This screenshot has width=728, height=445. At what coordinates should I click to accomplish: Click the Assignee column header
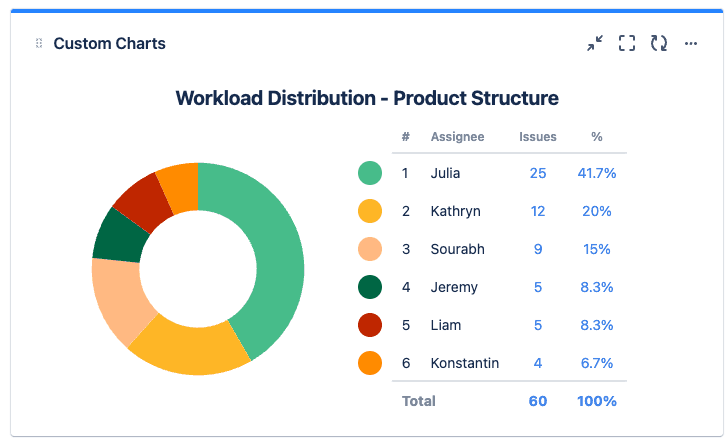pos(457,137)
